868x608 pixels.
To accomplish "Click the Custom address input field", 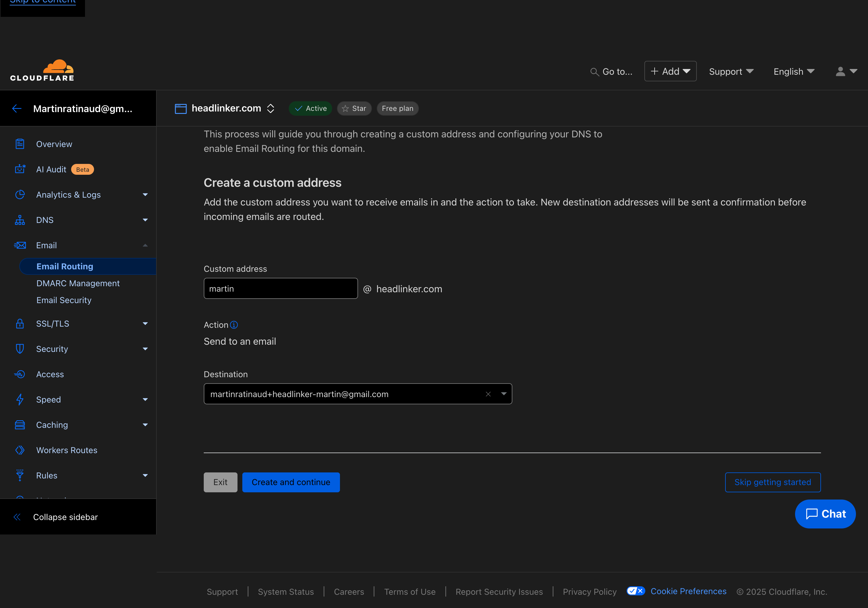I will 281,288.
